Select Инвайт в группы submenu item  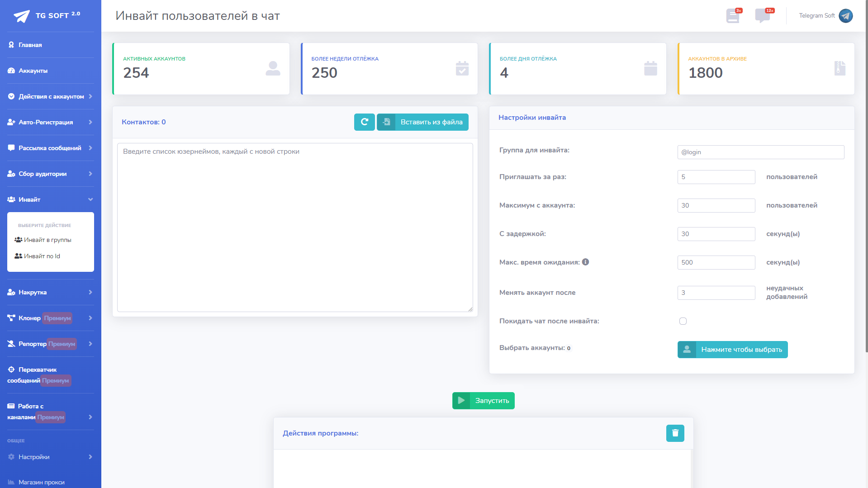[x=47, y=240]
